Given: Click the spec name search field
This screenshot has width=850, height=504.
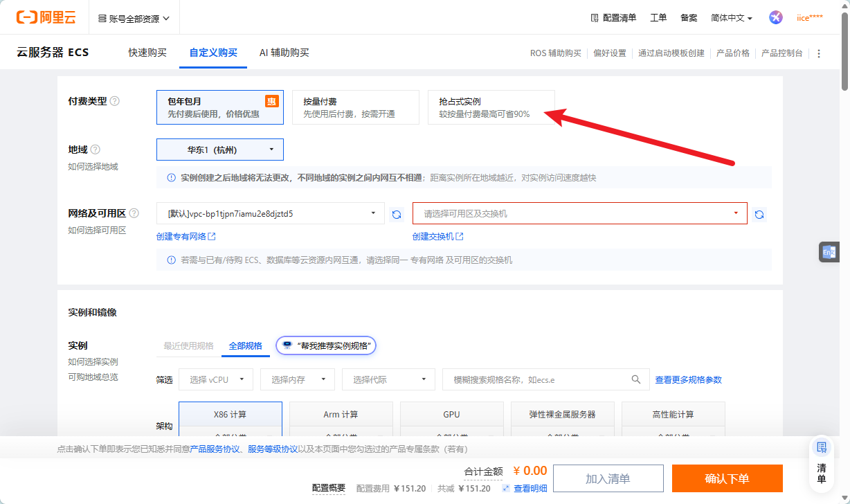Looking at the screenshot, I should (545, 379).
